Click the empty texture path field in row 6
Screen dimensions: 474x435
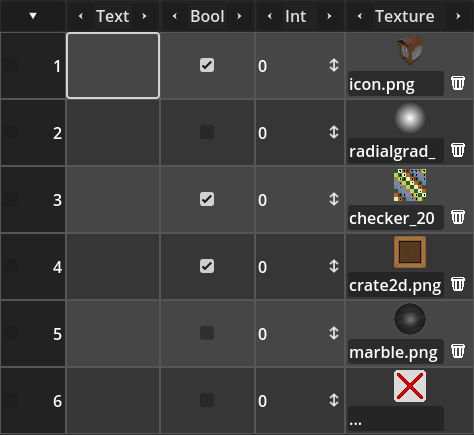(x=396, y=418)
